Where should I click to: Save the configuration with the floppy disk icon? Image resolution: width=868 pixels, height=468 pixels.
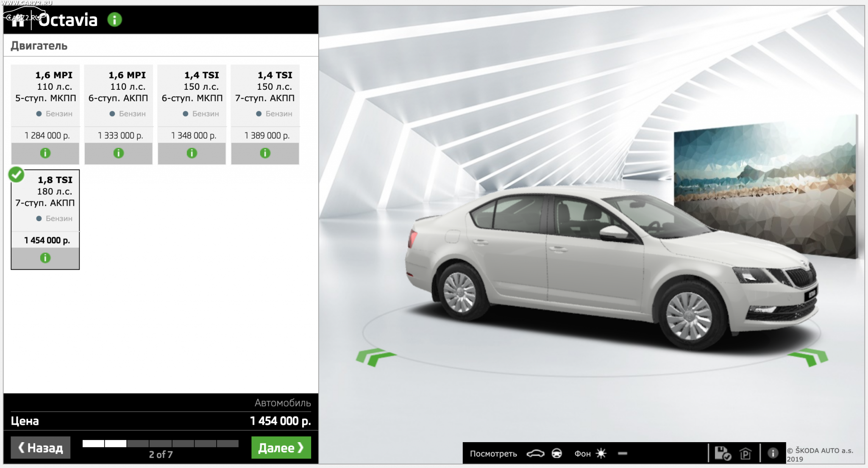point(723,454)
